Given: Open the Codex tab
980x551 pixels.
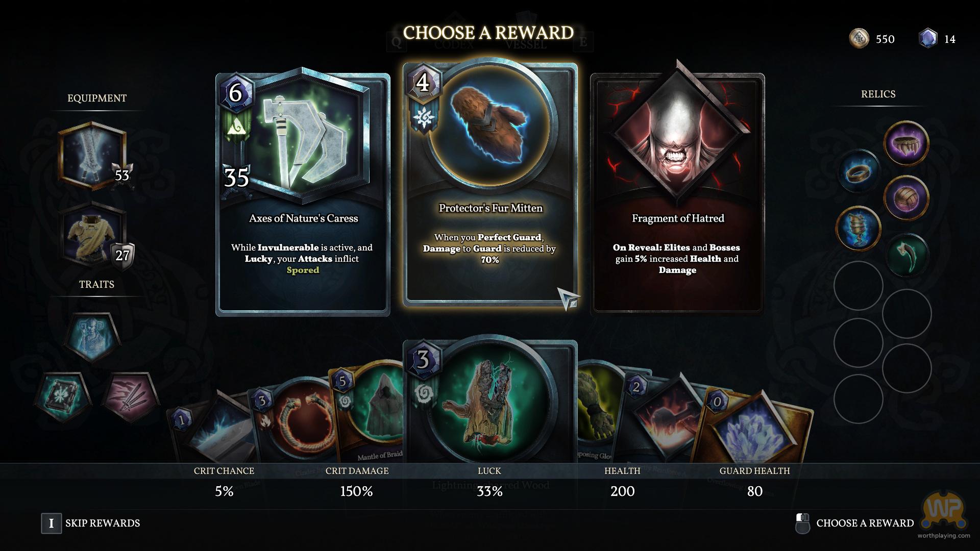Looking at the screenshot, I should pos(454,44).
